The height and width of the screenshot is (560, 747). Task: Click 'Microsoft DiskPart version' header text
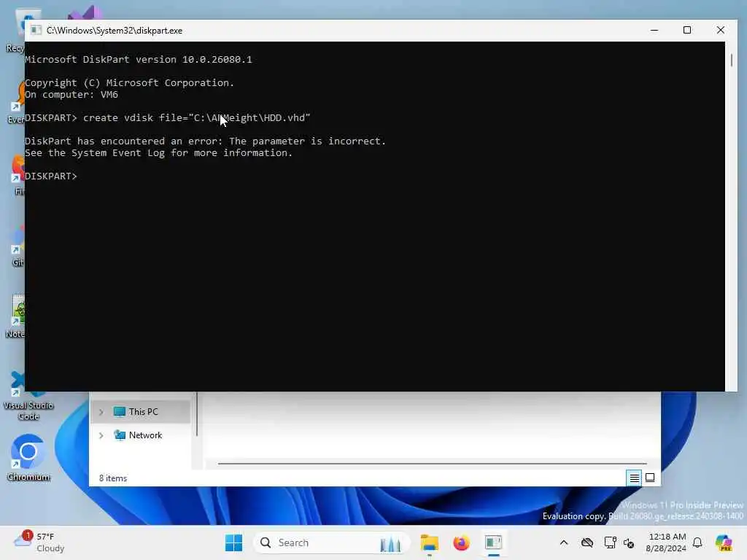point(138,60)
